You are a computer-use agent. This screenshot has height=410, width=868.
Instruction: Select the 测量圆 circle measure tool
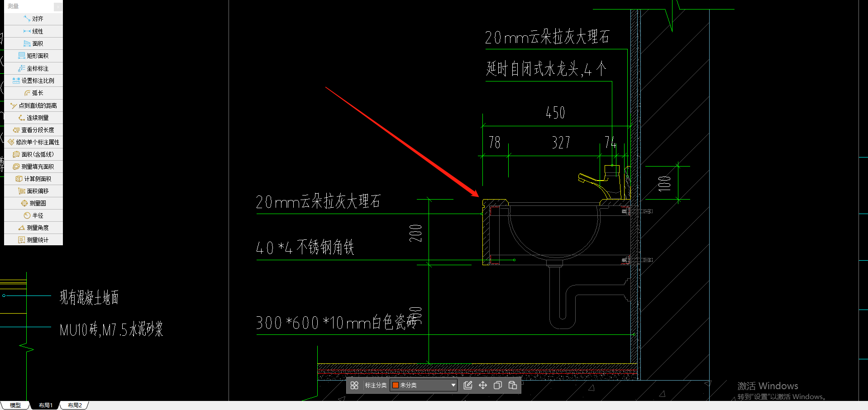[33, 203]
